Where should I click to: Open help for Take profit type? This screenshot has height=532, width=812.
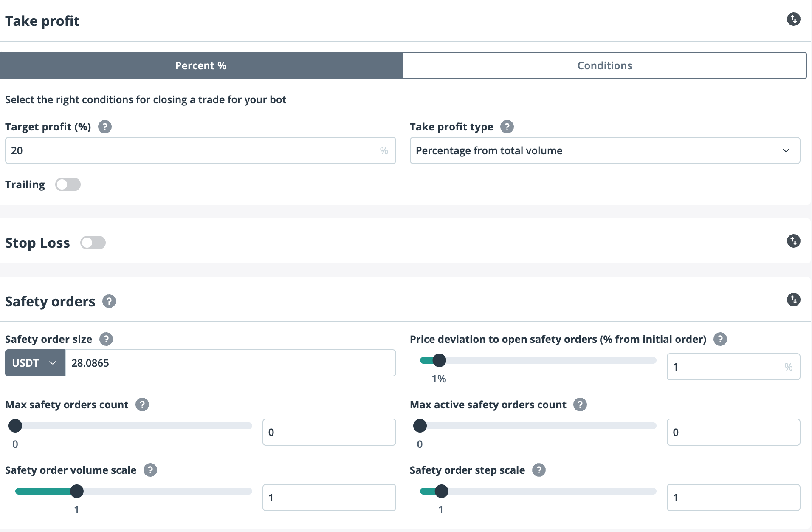[x=507, y=127]
